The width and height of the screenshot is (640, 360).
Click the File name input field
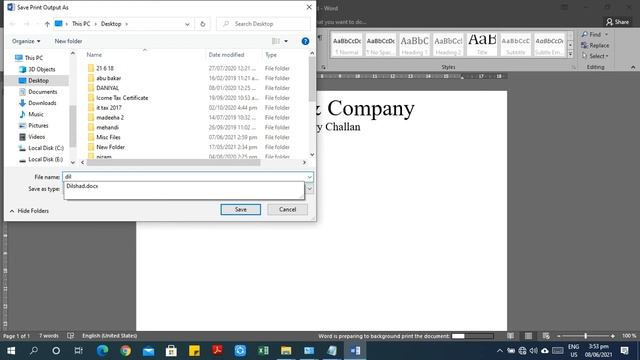[x=184, y=177]
